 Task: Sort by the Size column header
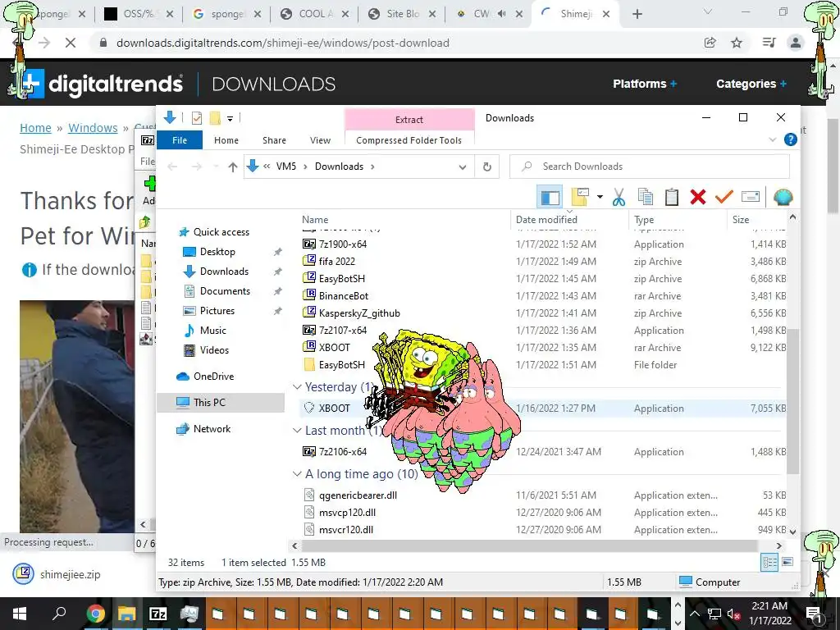coord(741,220)
